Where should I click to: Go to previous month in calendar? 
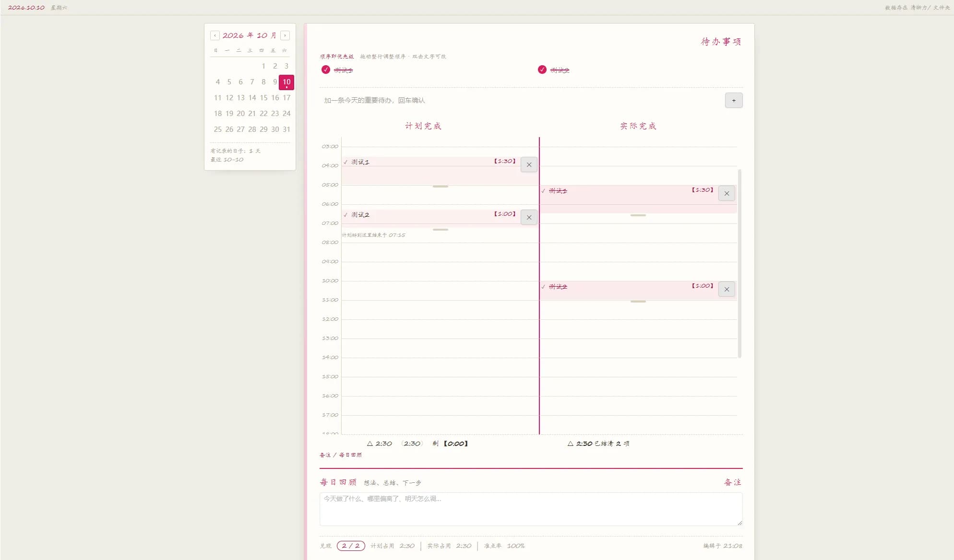pos(215,35)
